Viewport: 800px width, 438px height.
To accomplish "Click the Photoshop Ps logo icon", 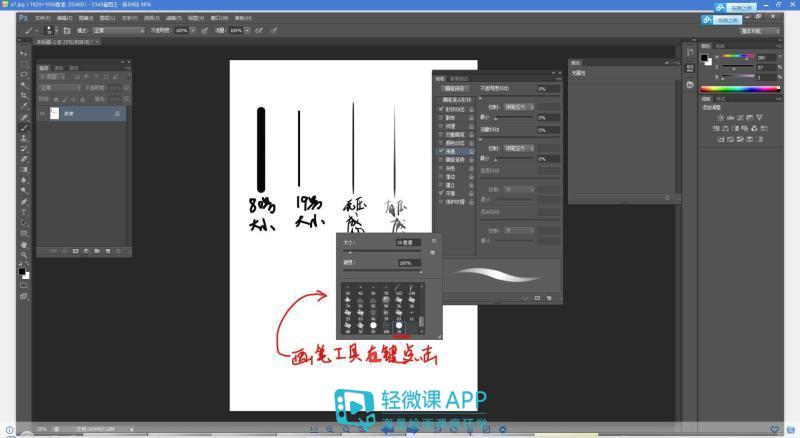I will (x=23, y=18).
